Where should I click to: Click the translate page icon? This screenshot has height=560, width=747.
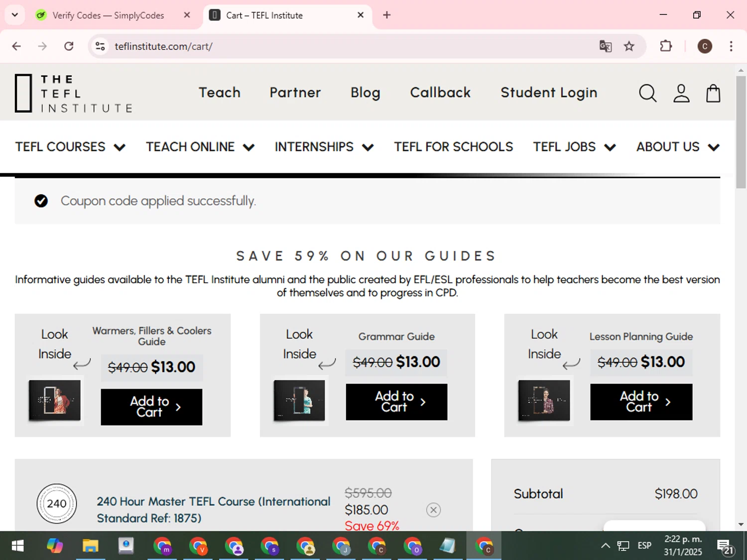click(605, 46)
